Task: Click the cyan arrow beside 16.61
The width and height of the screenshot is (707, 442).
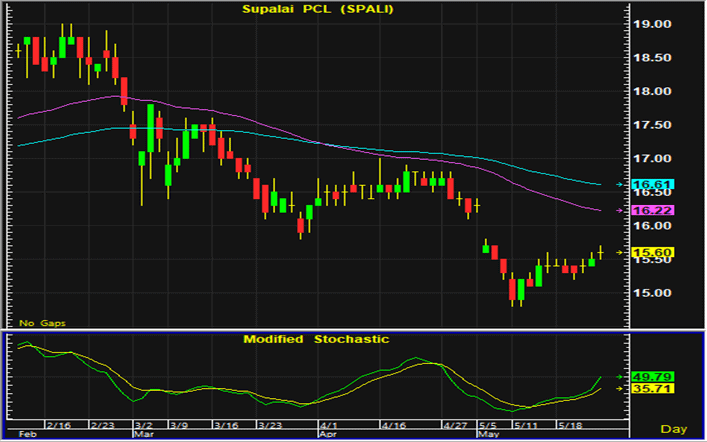Action: tap(620, 184)
